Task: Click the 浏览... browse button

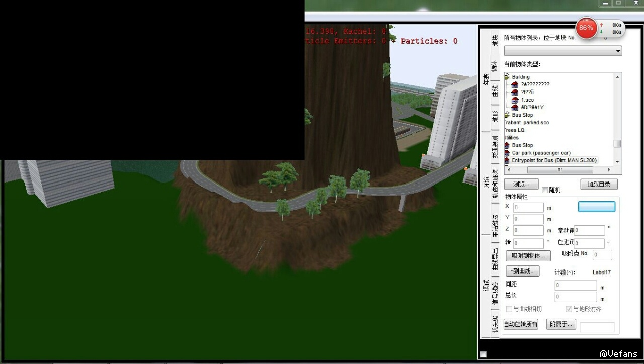Action: pyautogui.click(x=522, y=184)
